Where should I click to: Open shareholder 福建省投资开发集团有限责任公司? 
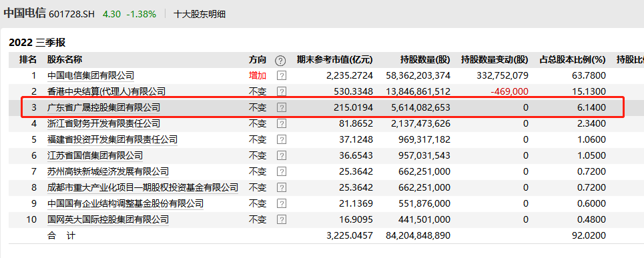pos(113,139)
